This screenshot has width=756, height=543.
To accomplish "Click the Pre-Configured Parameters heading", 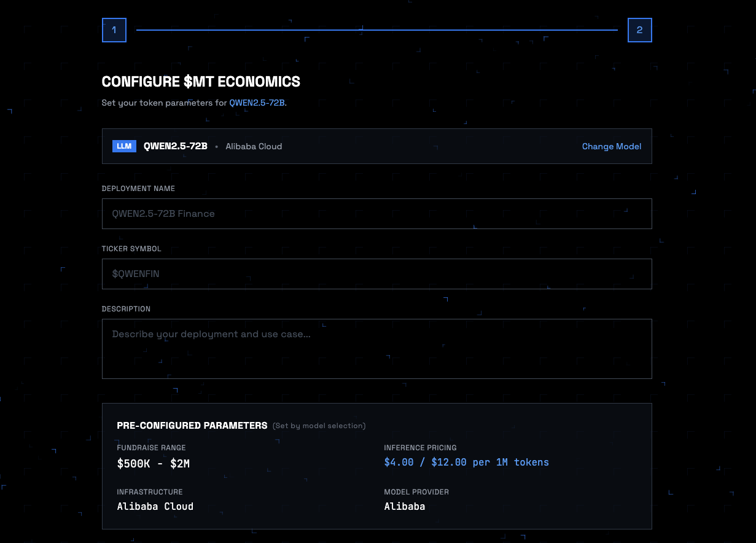I will pos(192,425).
